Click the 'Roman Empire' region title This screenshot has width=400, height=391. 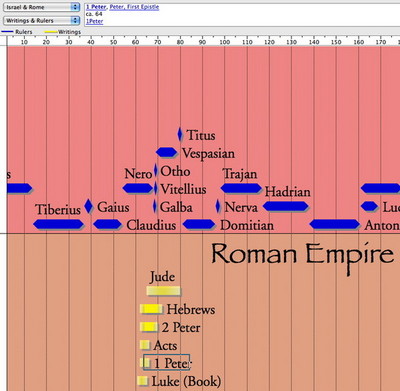(303, 256)
